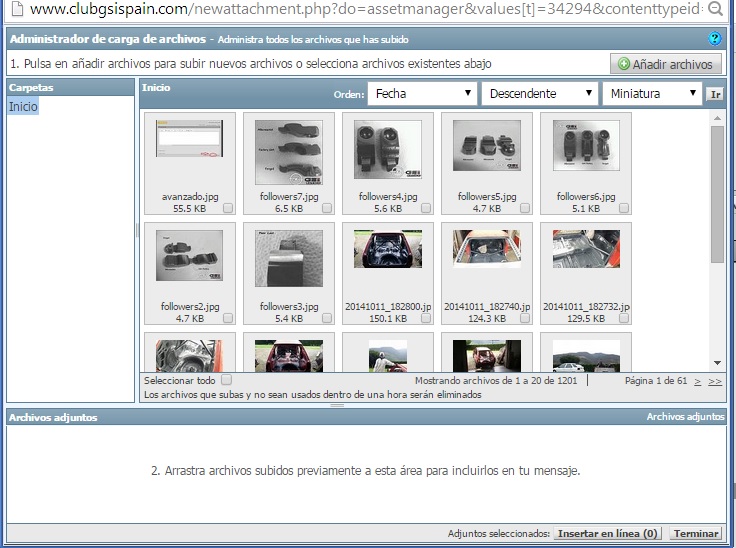Click the Insertar en línea button
736x548 pixels.
[x=608, y=534]
